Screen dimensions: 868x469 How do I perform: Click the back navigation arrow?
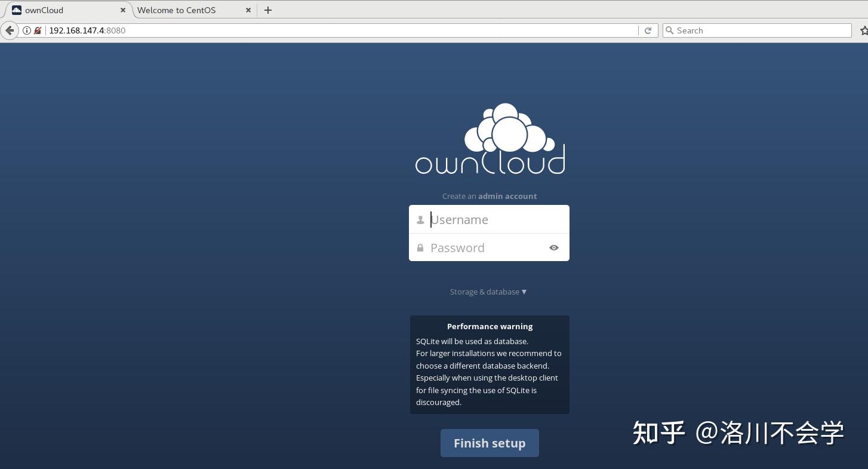[x=10, y=30]
